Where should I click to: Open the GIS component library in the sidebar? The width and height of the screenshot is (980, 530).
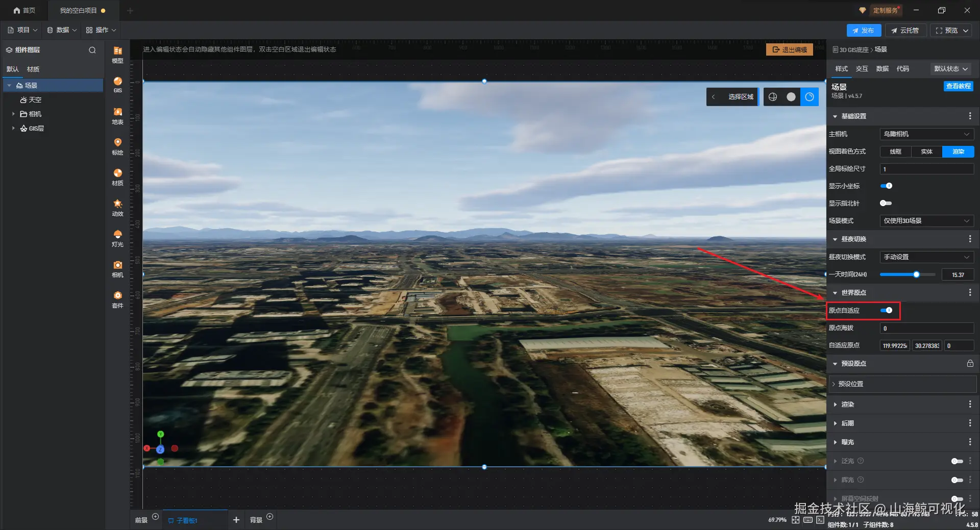(x=117, y=85)
